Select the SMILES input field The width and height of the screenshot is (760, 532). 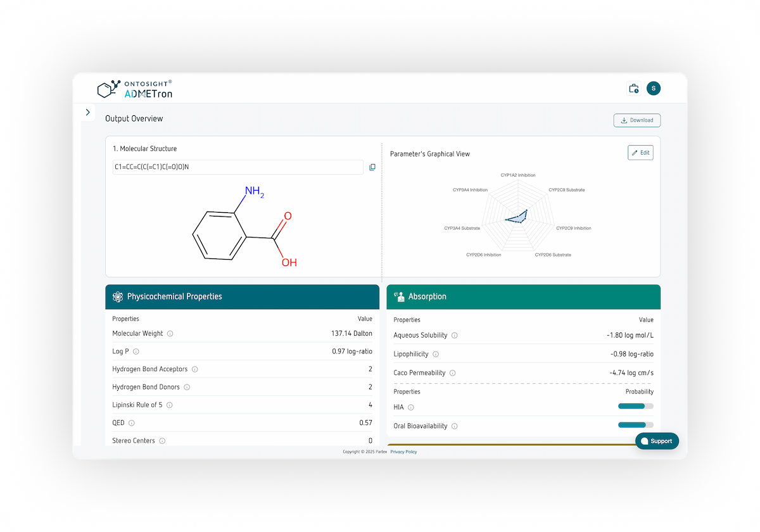click(x=237, y=167)
